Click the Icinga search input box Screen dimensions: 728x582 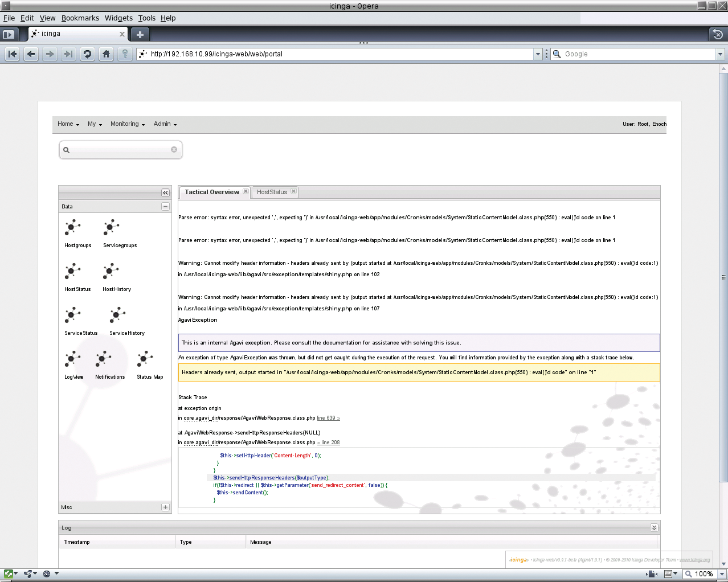121,150
